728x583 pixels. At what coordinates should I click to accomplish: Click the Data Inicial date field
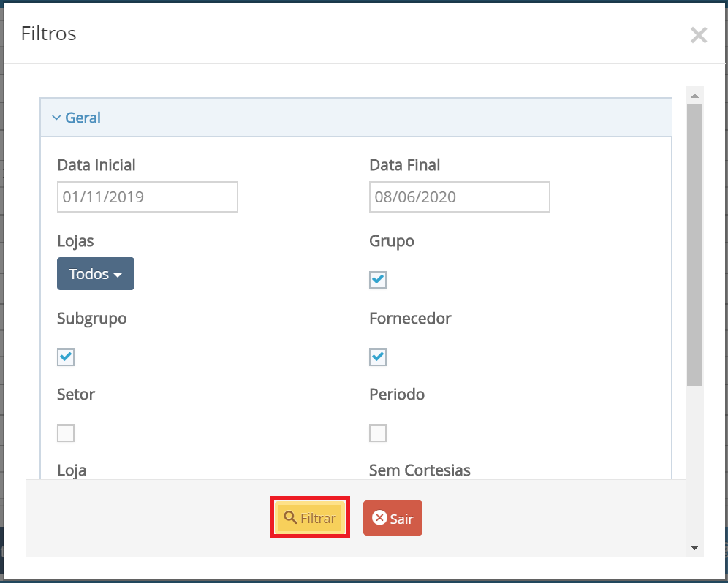tap(147, 197)
